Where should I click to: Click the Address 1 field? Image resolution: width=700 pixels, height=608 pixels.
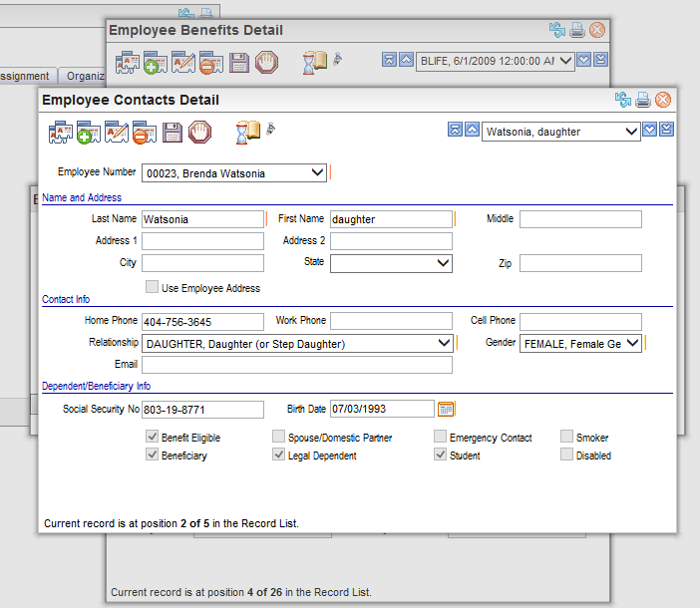(202, 241)
